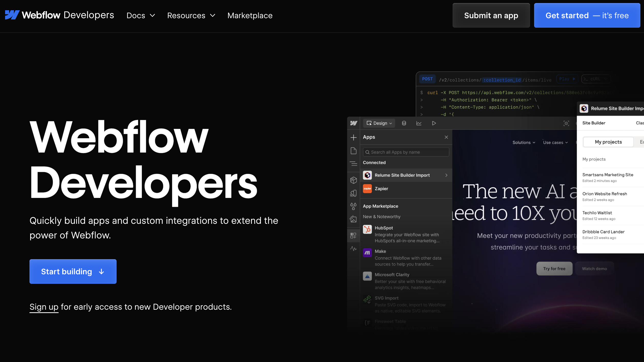This screenshot has height=362, width=644.
Task: Follow the Sign up link
Action: point(44,307)
